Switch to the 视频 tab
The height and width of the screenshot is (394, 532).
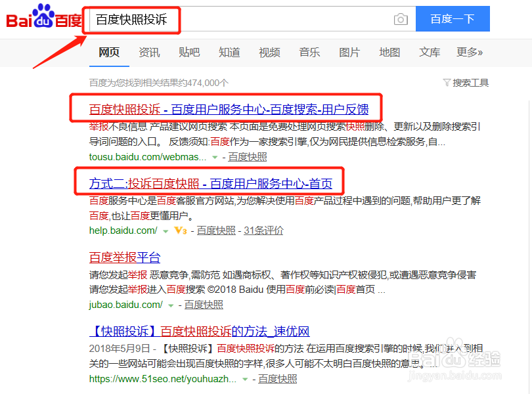pyautogui.click(x=269, y=53)
